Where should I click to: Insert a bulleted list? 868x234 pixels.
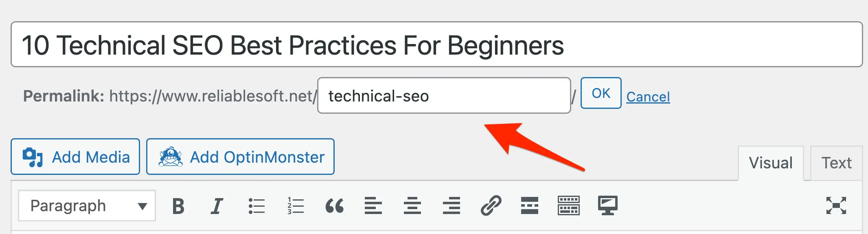pyautogui.click(x=256, y=206)
